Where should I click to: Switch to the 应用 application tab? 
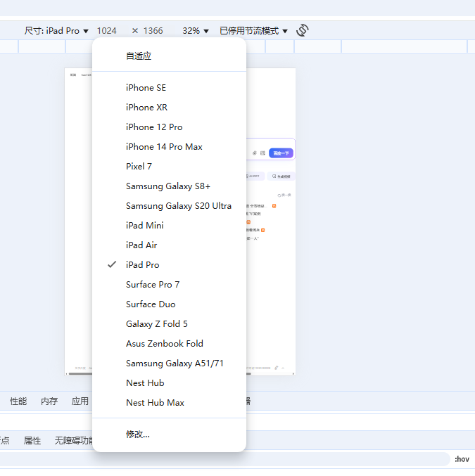pyautogui.click(x=80, y=401)
